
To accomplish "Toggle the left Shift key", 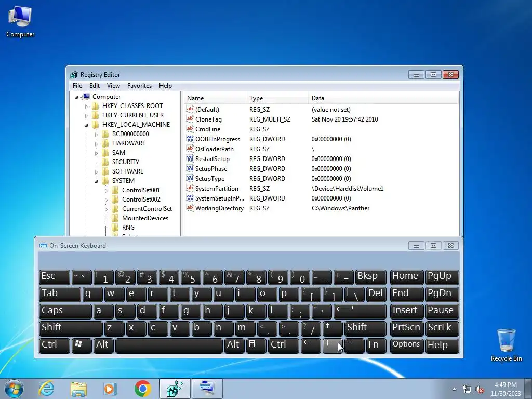I will tap(71, 328).
